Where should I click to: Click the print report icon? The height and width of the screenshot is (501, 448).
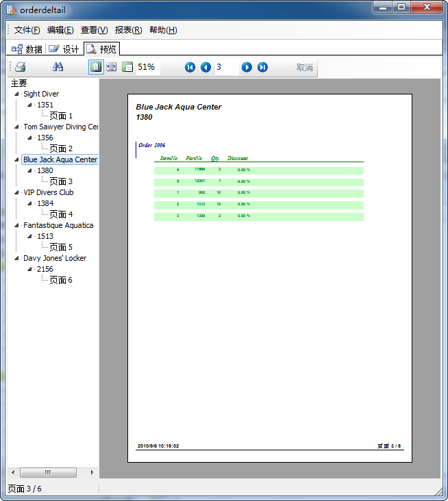(21, 67)
